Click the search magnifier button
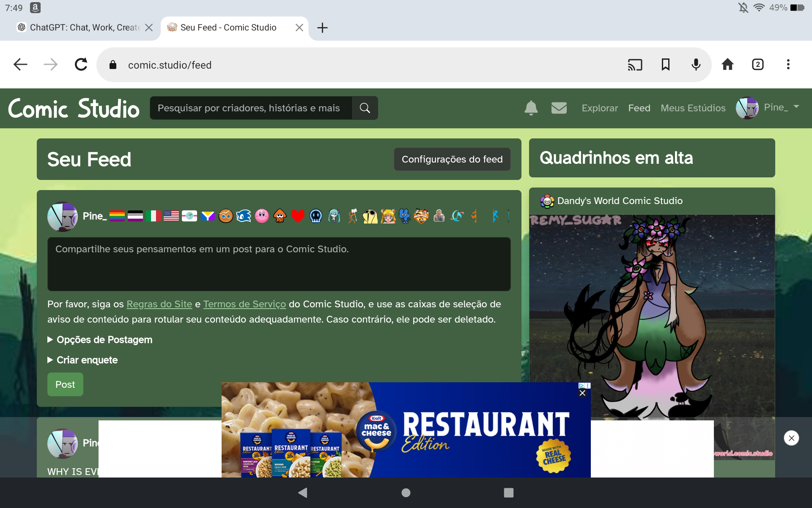The width and height of the screenshot is (812, 508). tap(365, 108)
